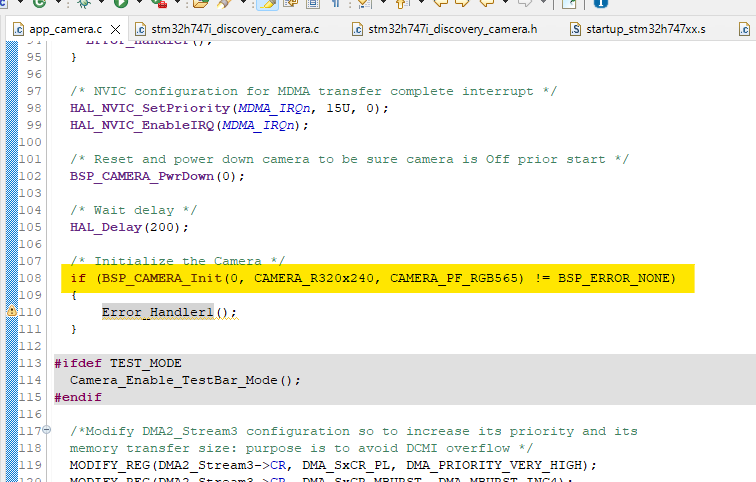Click the #ifdef TEST_MODE directive
Viewport: 756px width, 482px height.
click(x=118, y=363)
